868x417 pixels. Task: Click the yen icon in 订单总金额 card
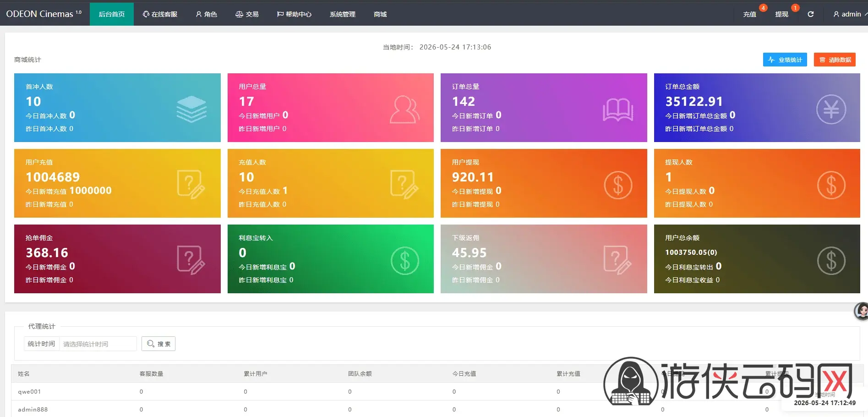(831, 109)
